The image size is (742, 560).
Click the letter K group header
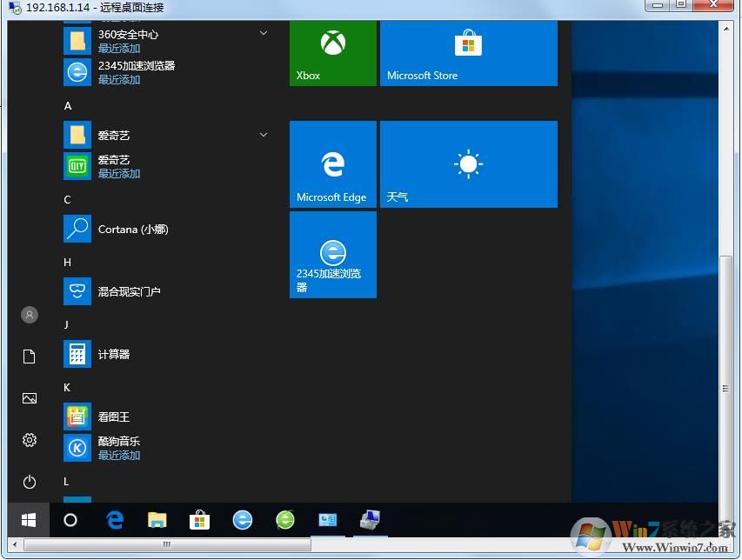(67, 388)
